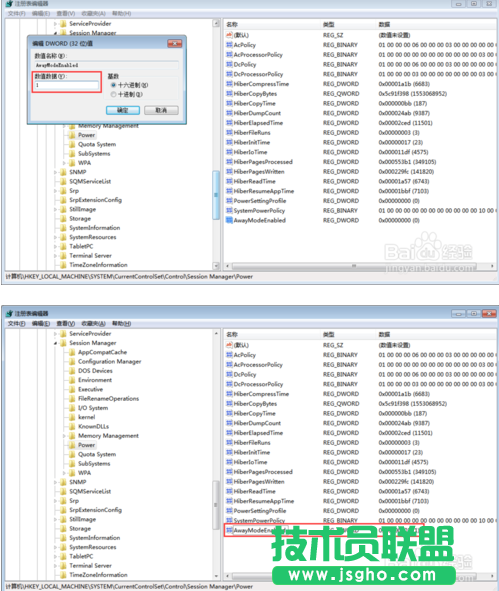Expand SNMP node in upper window tree
Viewport: 499px width, 591px height.
coord(55,172)
